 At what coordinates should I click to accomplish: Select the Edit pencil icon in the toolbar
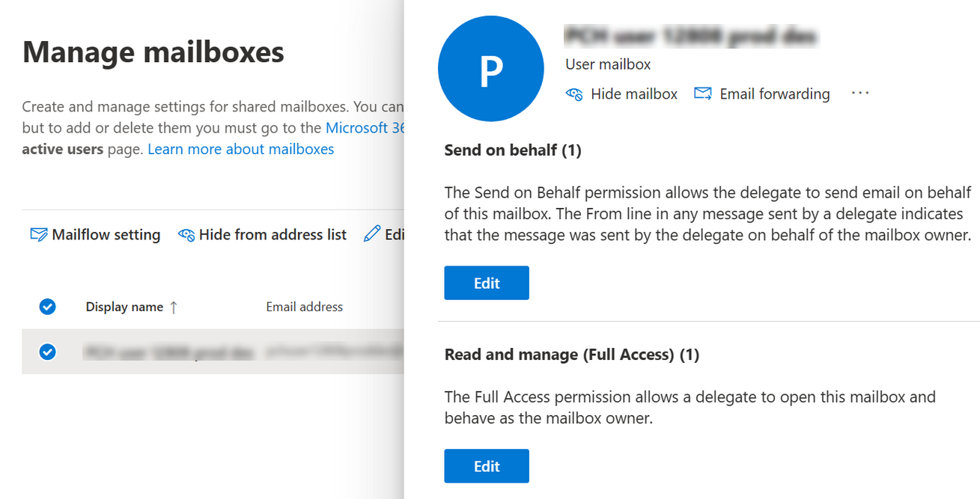point(373,234)
